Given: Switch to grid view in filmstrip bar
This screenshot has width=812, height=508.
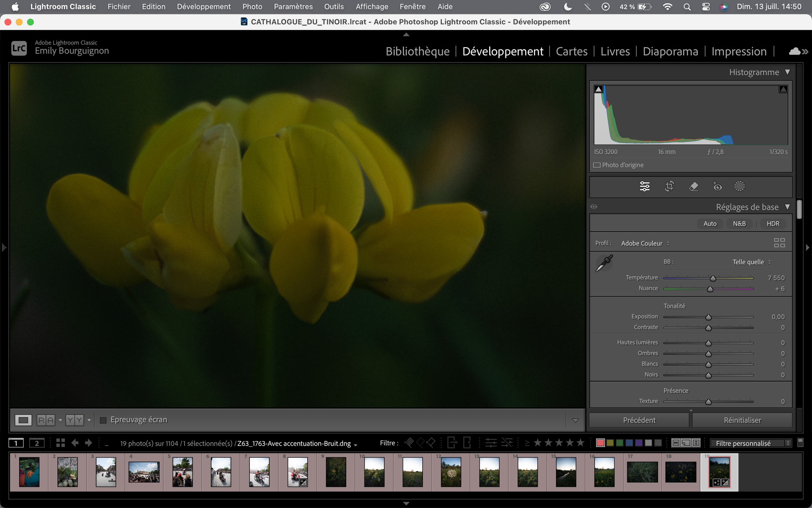Looking at the screenshot, I should [60, 443].
